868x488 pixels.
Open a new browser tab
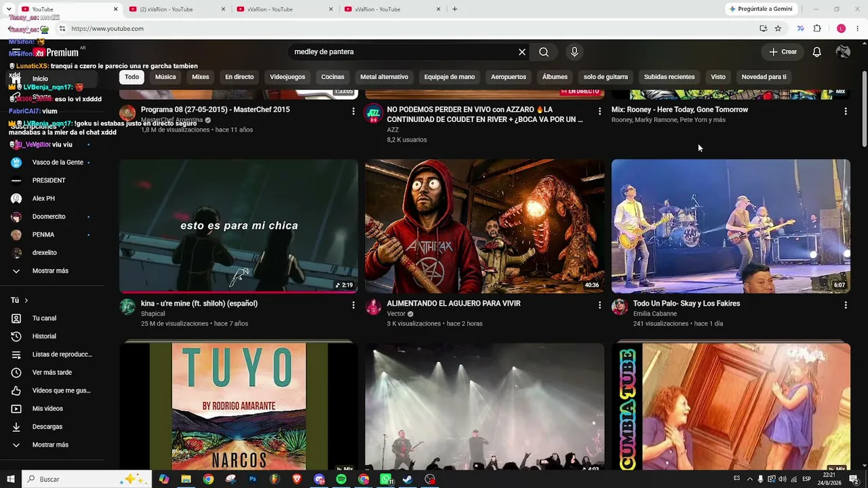click(454, 9)
